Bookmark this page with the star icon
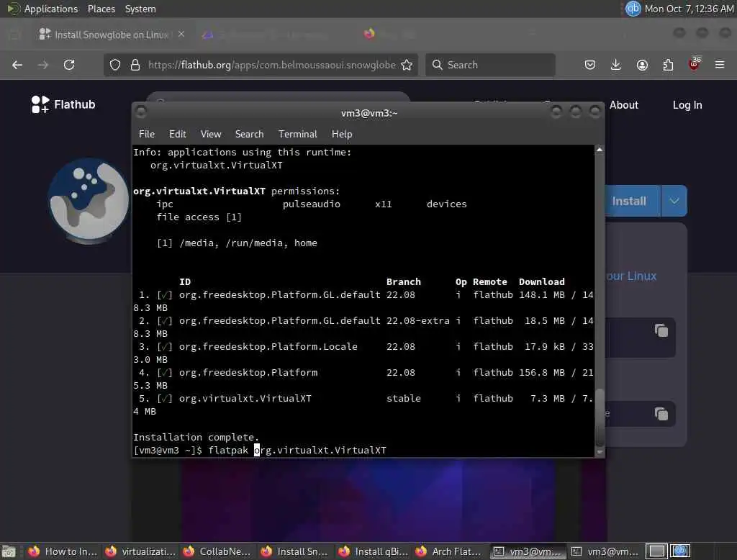Screen dimensions: 737x560 407,65
